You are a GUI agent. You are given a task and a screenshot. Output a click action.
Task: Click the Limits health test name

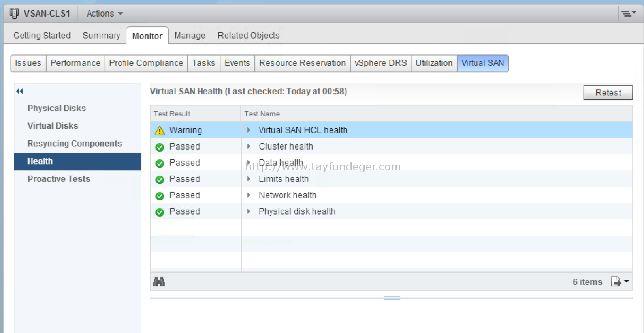[284, 179]
